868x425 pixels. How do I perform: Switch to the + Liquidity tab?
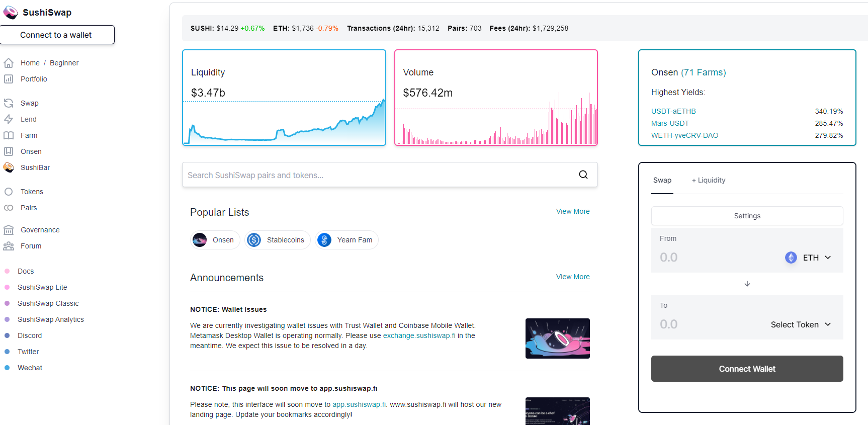pyautogui.click(x=709, y=180)
